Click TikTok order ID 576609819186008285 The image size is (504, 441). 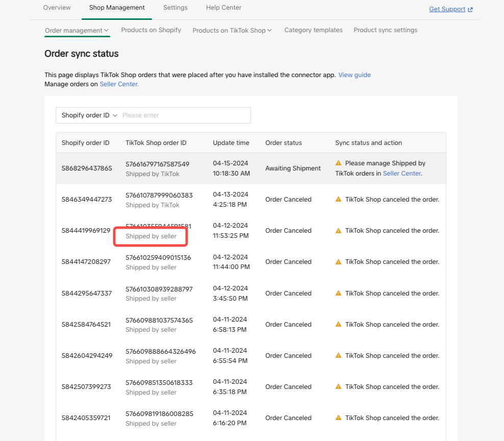click(x=159, y=413)
